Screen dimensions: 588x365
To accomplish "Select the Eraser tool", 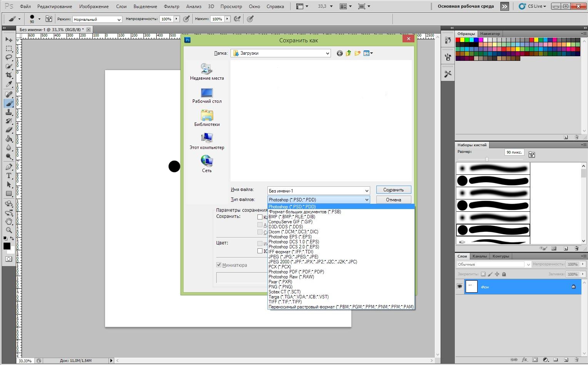I will click(9, 130).
